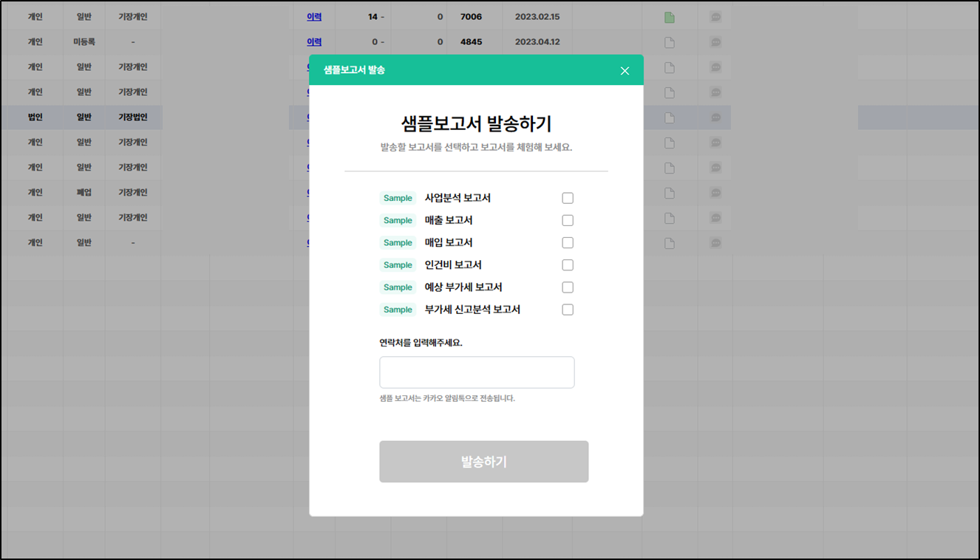This screenshot has width=980, height=560.
Task: Toggle the 부가세 신고분석 보고서 checkbox
Action: click(x=568, y=310)
